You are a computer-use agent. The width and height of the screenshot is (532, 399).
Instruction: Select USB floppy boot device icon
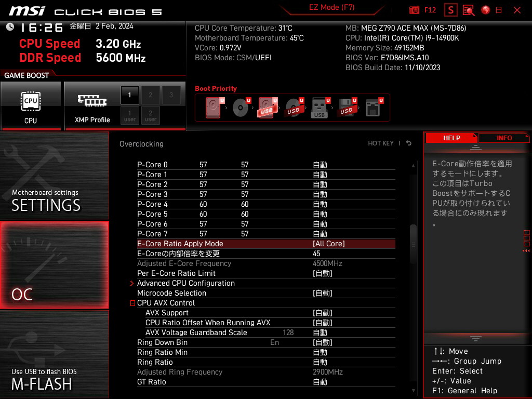point(347,108)
